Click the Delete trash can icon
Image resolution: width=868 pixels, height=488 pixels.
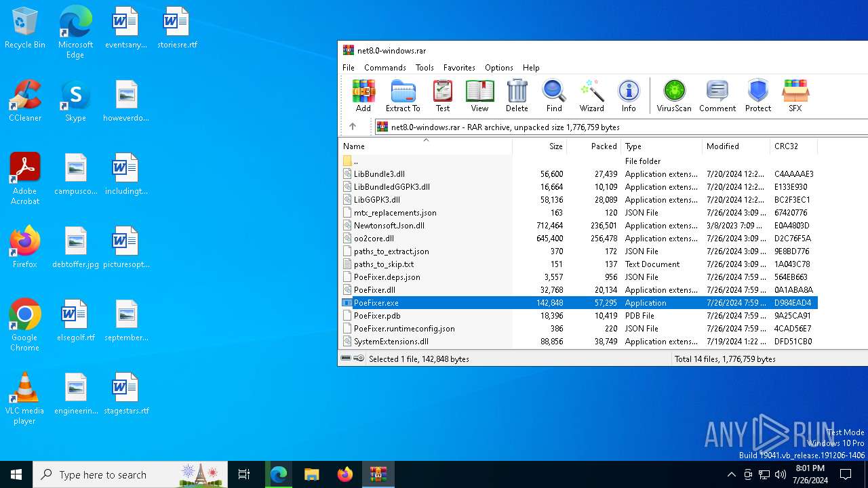pos(517,96)
